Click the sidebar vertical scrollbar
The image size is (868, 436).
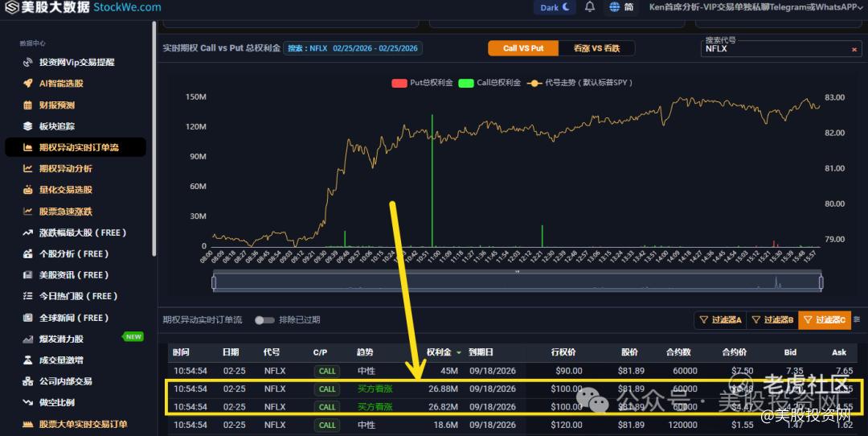[x=154, y=140]
